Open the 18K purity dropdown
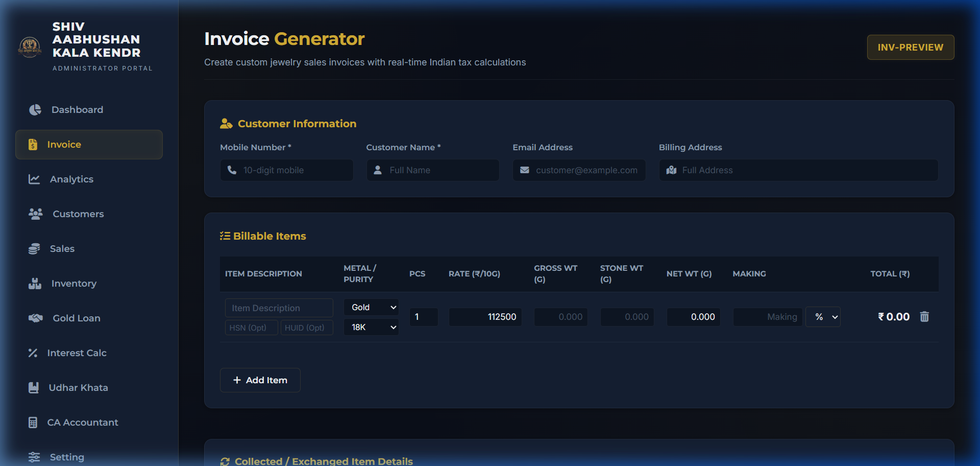Image resolution: width=980 pixels, height=466 pixels. [x=371, y=327]
